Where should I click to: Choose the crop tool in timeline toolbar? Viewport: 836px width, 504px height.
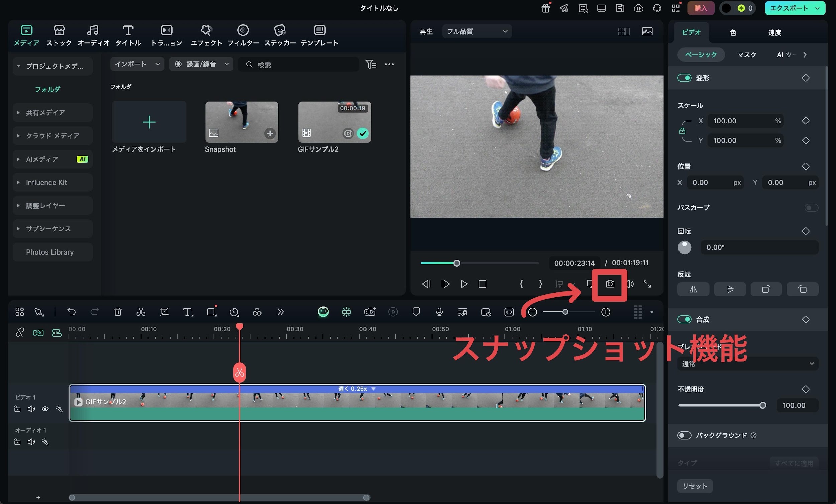click(x=164, y=312)
